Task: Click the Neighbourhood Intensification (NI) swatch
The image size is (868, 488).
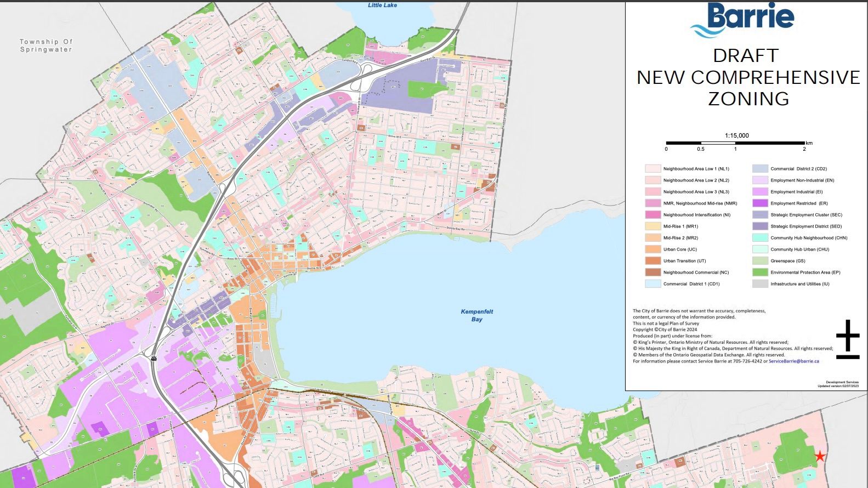Action: [653, 215]
